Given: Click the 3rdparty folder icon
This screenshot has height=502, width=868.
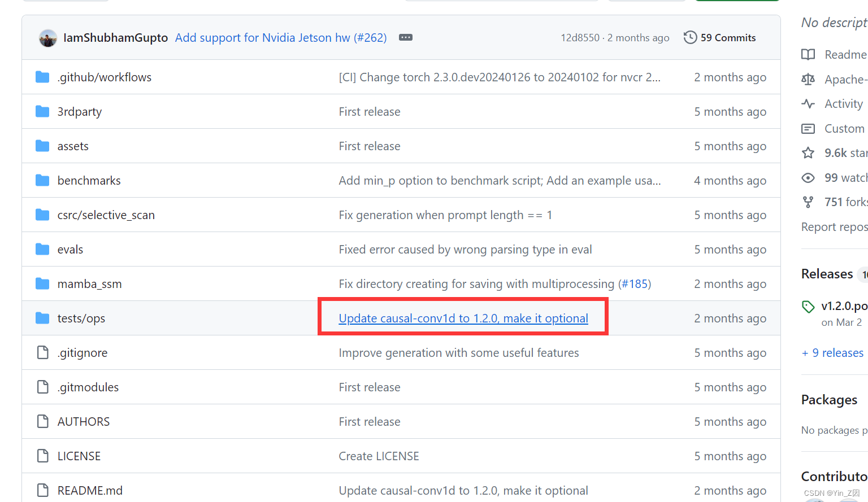Looking at the screenshot, I should tap(42, 111).
